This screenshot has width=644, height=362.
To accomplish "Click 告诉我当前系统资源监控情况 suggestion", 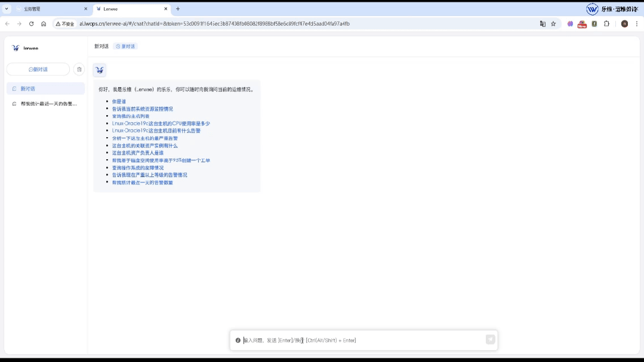I will point(142,109).
